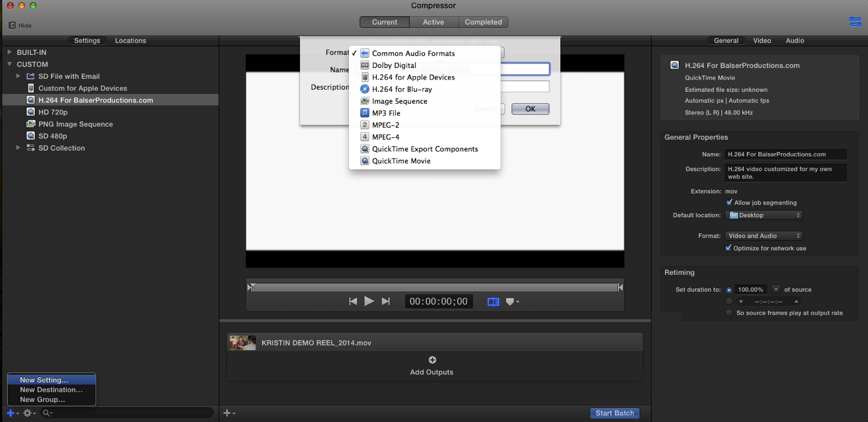Open the Locations pane tab
868x422 pixels.
click(x=131, y=40)
